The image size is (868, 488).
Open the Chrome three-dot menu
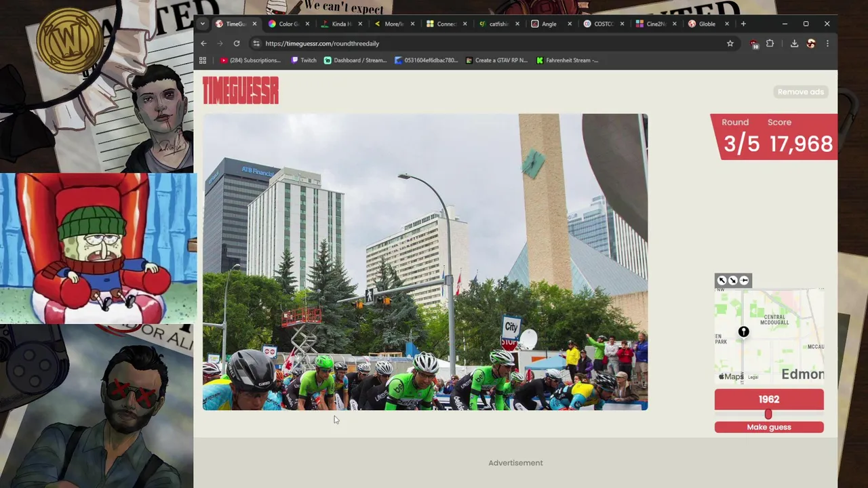click(x=827, y=43)
